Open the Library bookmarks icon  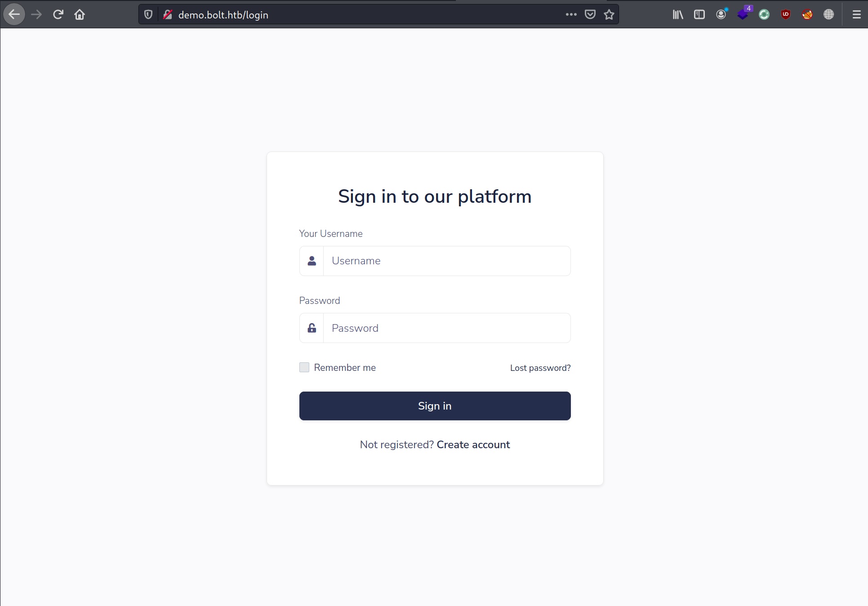[678, 15]
